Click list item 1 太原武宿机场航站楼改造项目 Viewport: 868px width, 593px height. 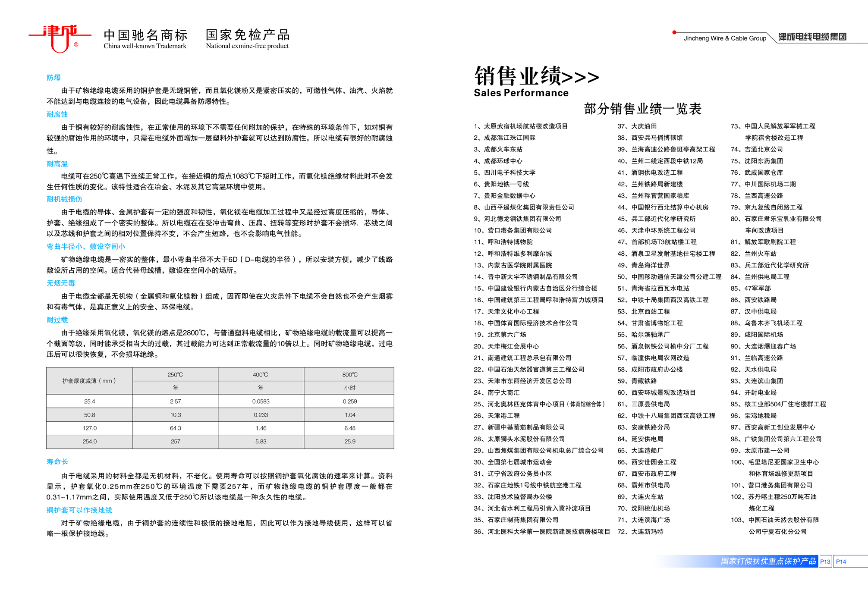coord(521,126)
